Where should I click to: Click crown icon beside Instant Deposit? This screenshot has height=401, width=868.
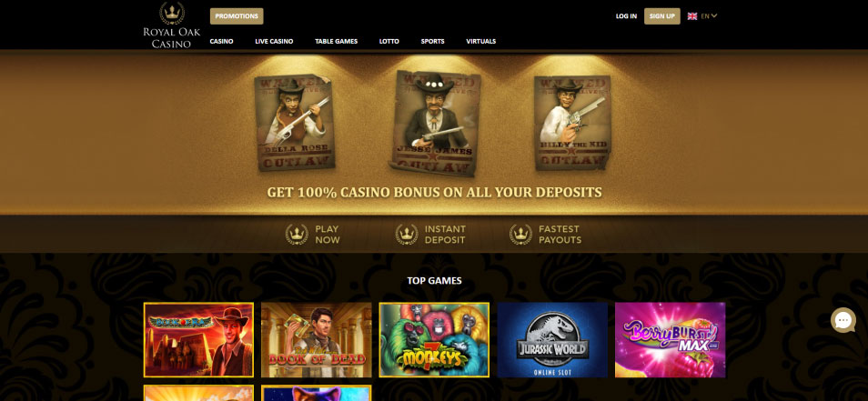407,235
